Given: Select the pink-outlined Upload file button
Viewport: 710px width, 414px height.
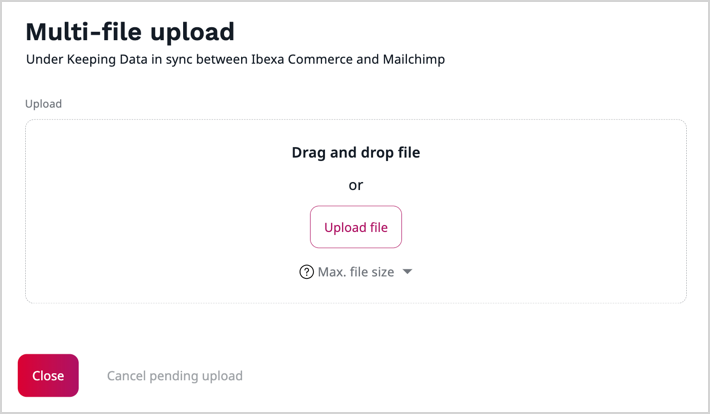Looking at the screenshot, I should (x=355, y=227).
